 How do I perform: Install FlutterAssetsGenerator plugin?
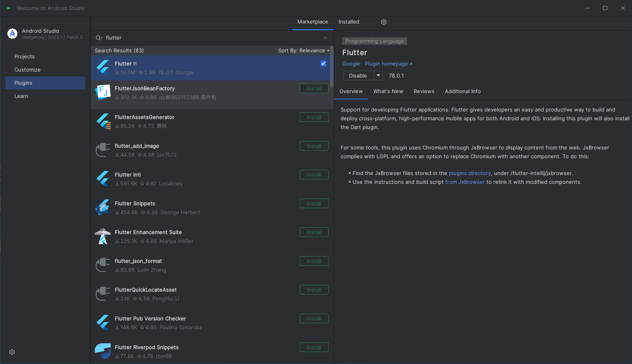[314, 117]
